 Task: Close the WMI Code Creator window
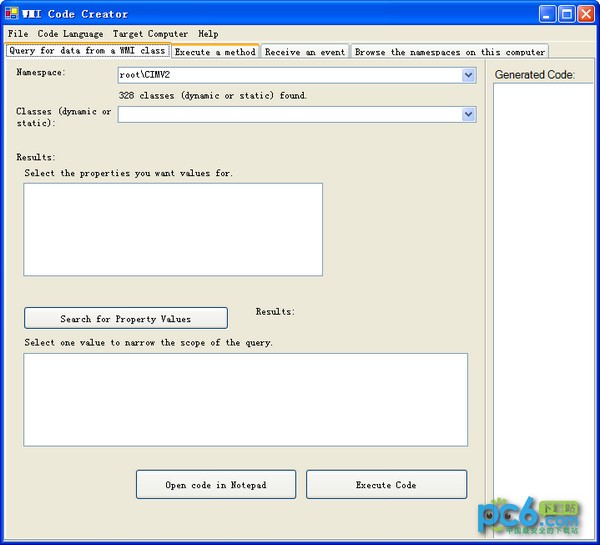click(586, 14)
